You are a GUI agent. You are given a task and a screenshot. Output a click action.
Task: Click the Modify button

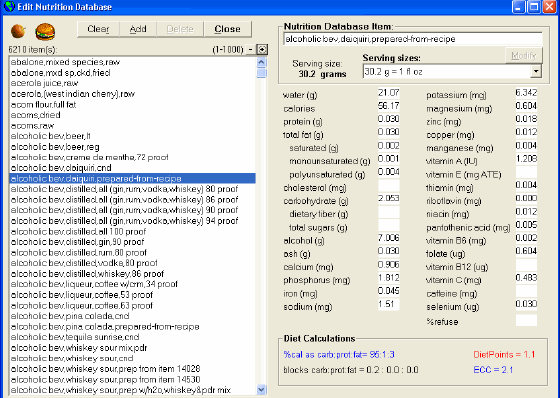(x=524, y=56)
